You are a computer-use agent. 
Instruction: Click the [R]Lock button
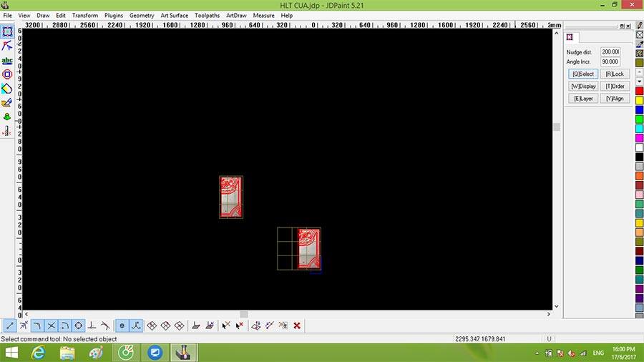pos(615,74)
